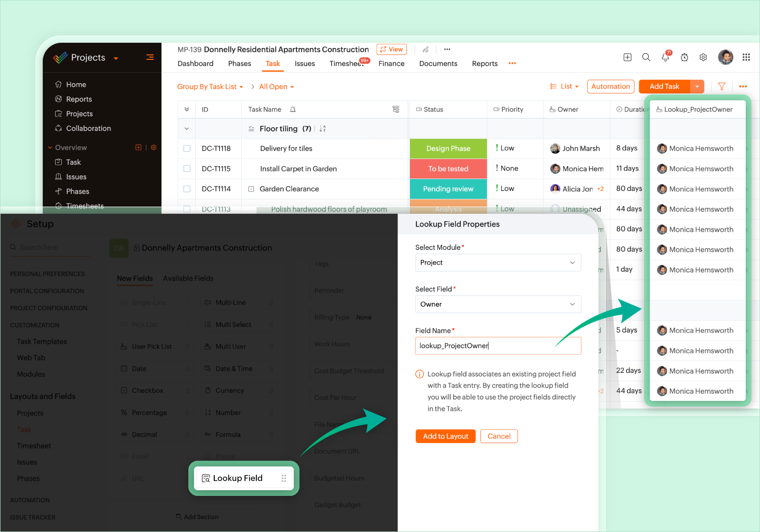Open the Finance tab

(391, 64)
